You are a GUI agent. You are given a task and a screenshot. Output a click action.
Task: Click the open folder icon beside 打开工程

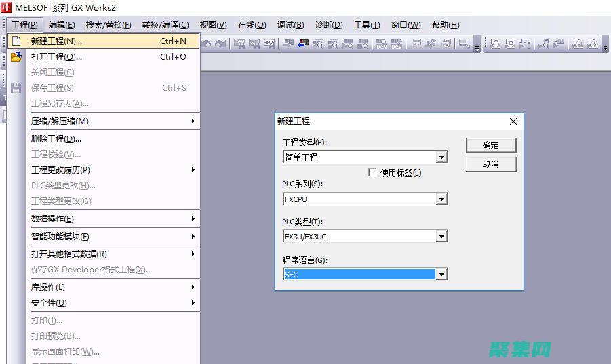[x=16, y=57]
